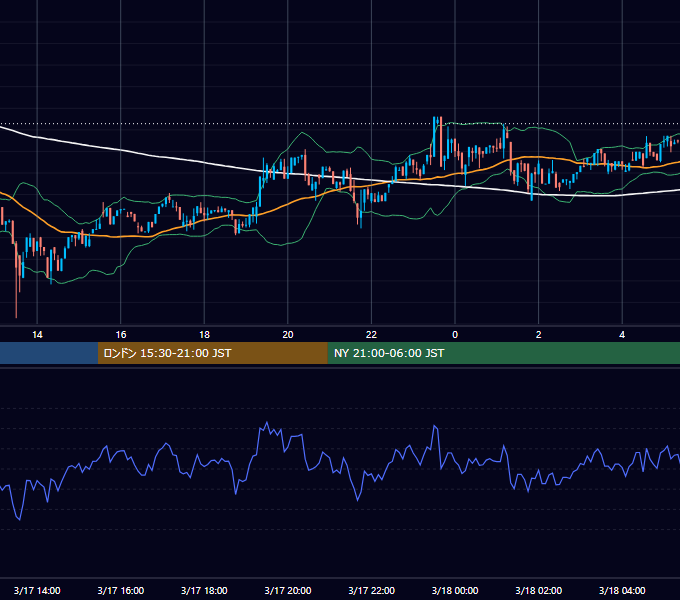Click the long-wick low candle near 13:30
Screen dimensions: 680x600
point(16,280)
